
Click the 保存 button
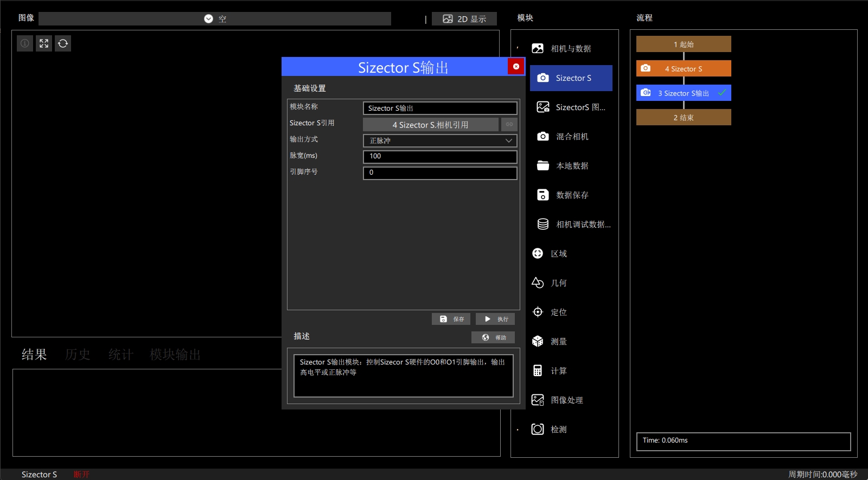pyautogui.click(x=451, y=319)
